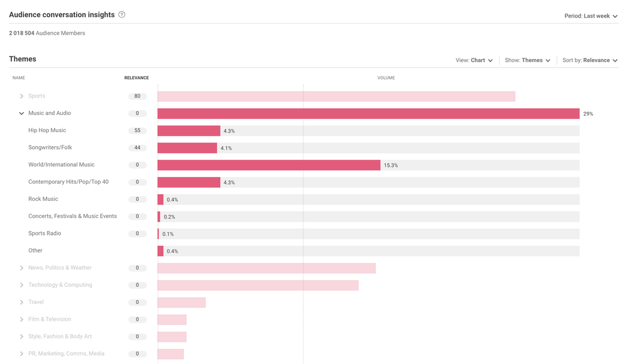Expand the Technology & Computing chevron
This screenshot has width=624, height=364.
coord(21,285)
